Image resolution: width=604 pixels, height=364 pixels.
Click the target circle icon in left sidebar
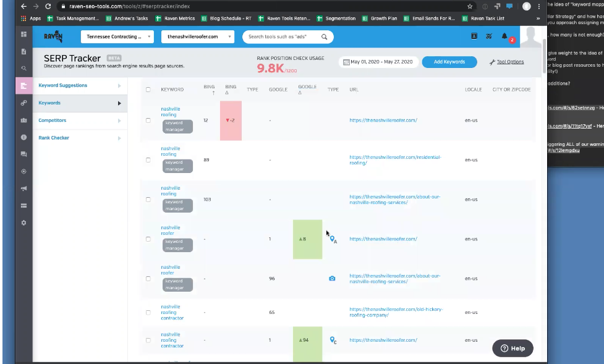(24, 171)
